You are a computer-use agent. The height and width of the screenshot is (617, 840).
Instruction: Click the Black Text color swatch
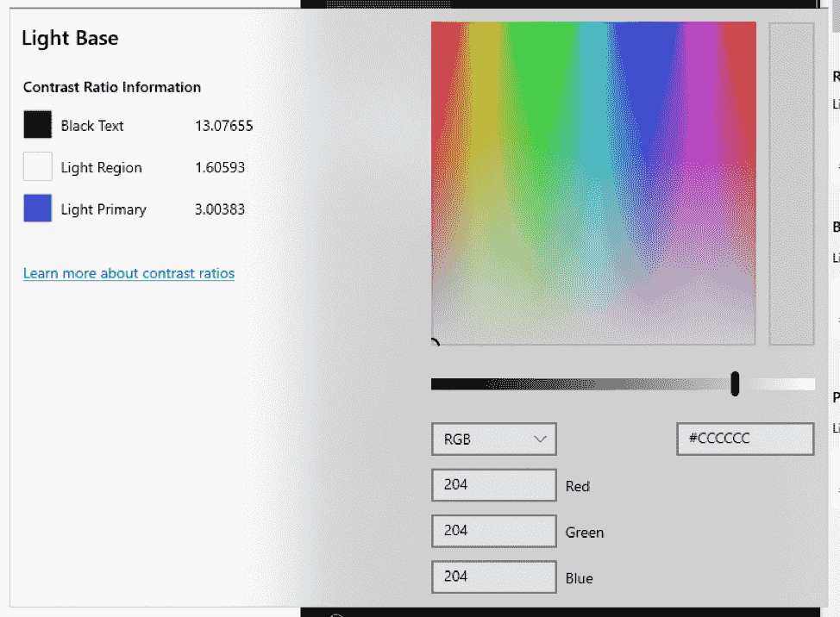click(37, 125)
